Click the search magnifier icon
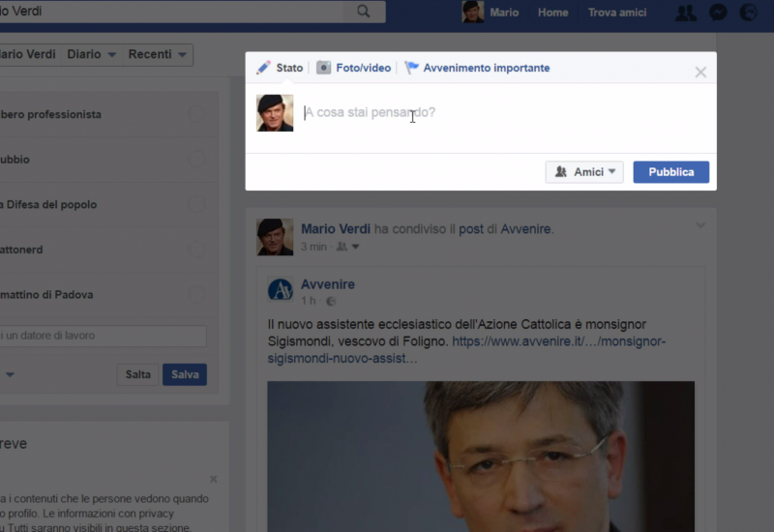 364,12
